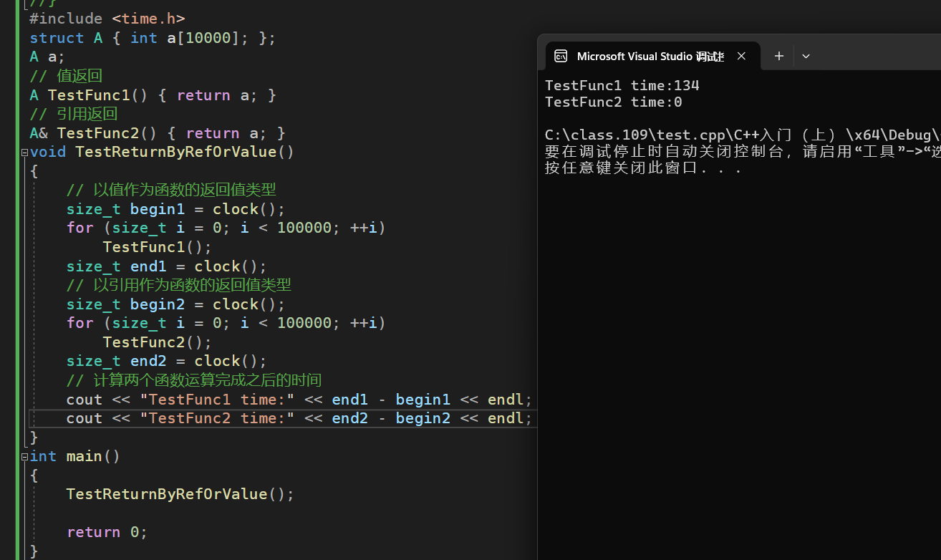Click the '// 引用返回' comment
The height and width of the screenshot is (560, 941).
74,114
